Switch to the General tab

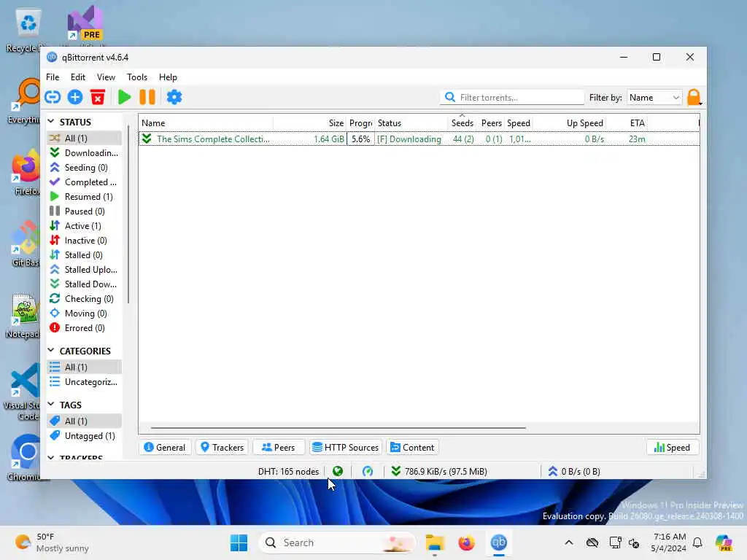(165, 448)
